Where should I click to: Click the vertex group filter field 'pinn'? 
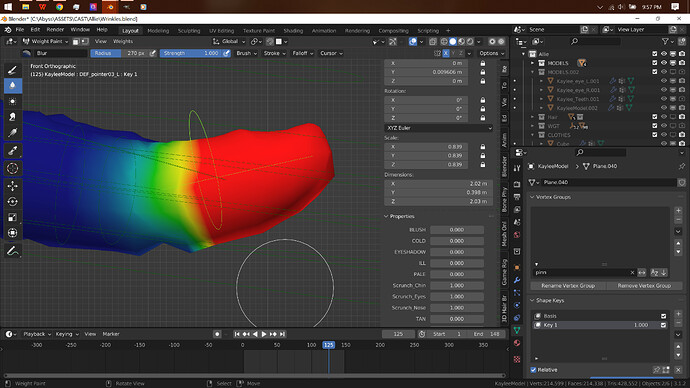(581, 273)
